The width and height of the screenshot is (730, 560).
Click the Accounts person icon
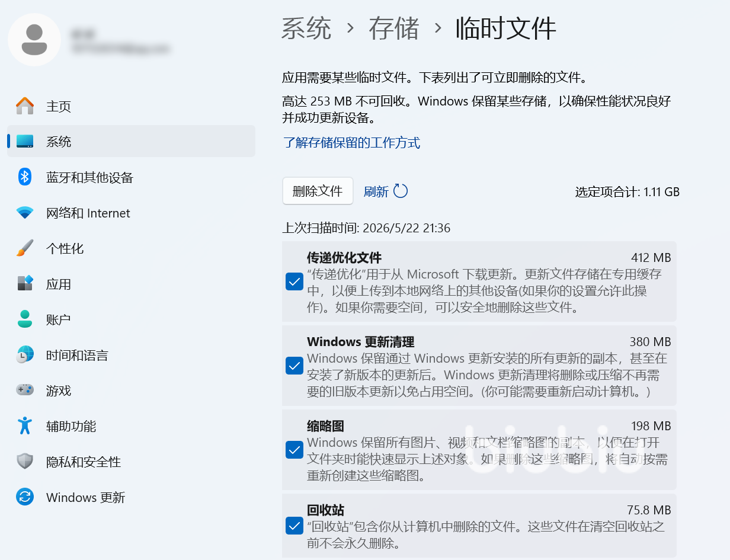click(25, 319)
